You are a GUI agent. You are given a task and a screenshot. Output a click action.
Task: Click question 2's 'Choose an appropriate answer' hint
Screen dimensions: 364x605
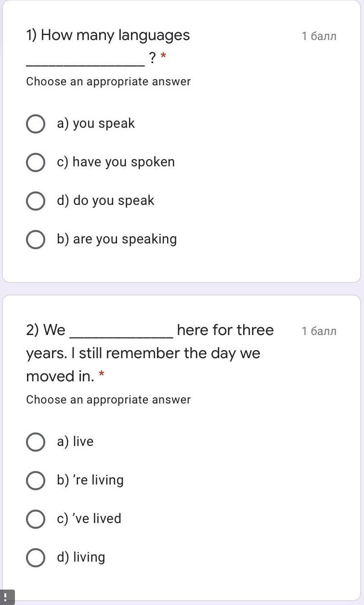pyautogui.click(x=108, y=400)
